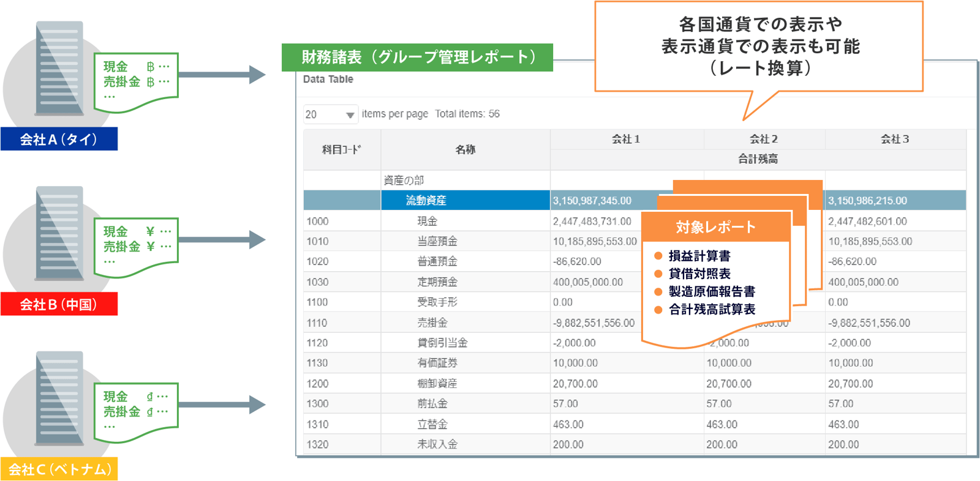Choose 貸借対照表 in the report list
Screen dimensions: 980x481
click(x=699, y=274)
